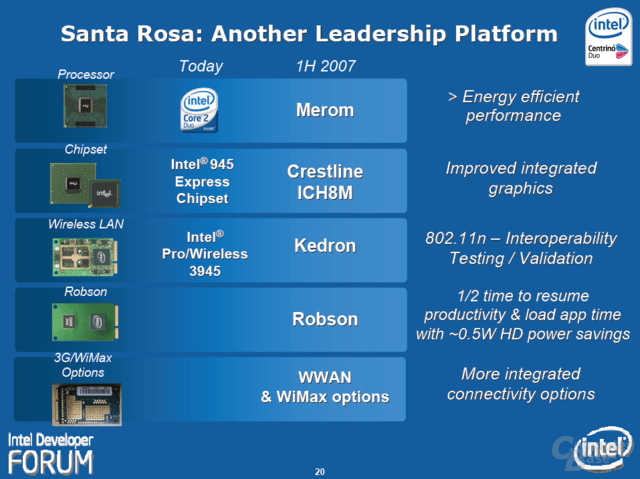Click the '3G/WiMax Options' label

coord(83,365)
